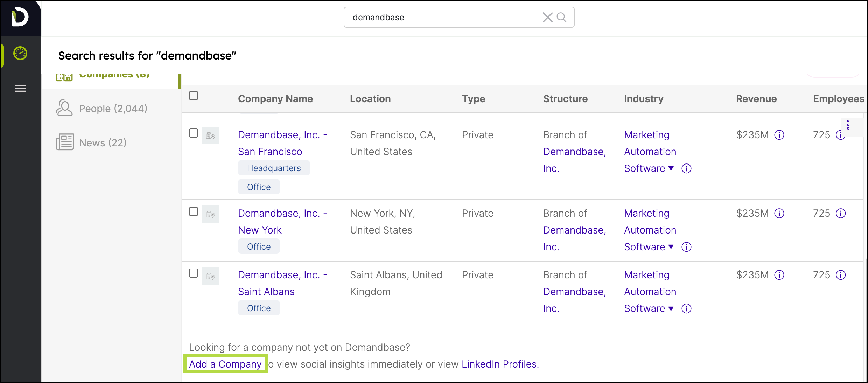Click the Location column header
The image size is (868, 383).
(x=370, y=99)
